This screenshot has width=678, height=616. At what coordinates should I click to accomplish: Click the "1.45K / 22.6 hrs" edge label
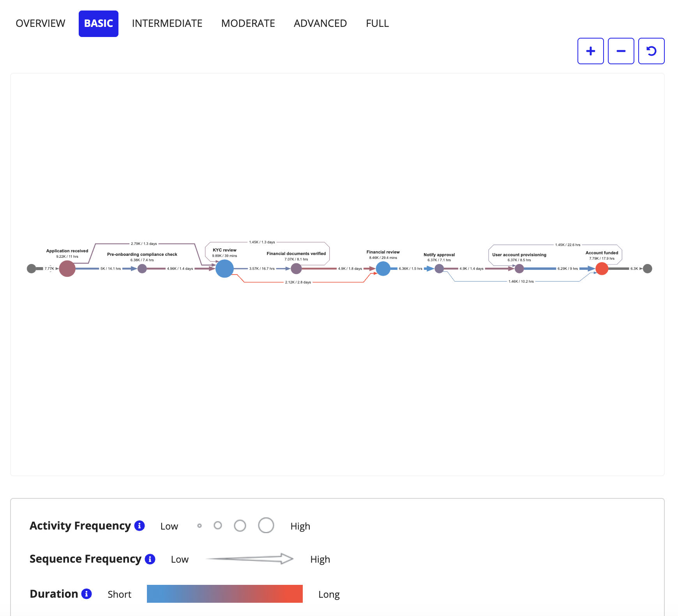click(x=568, y=245)
